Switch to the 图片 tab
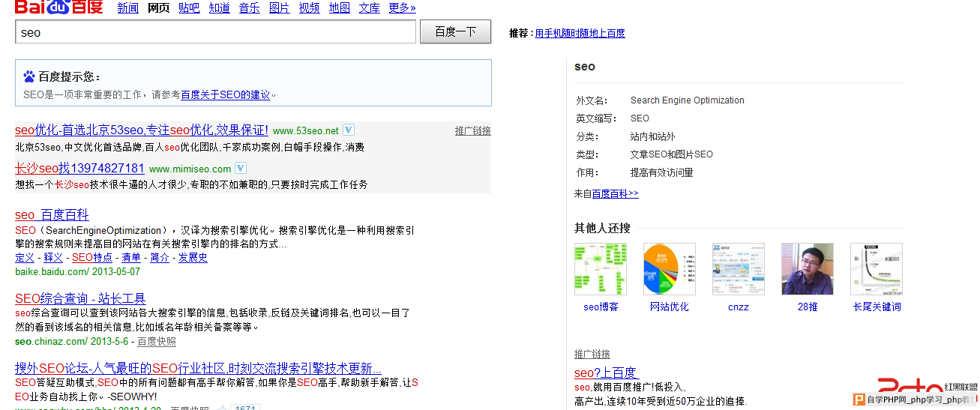 click(x=279, y=8)
